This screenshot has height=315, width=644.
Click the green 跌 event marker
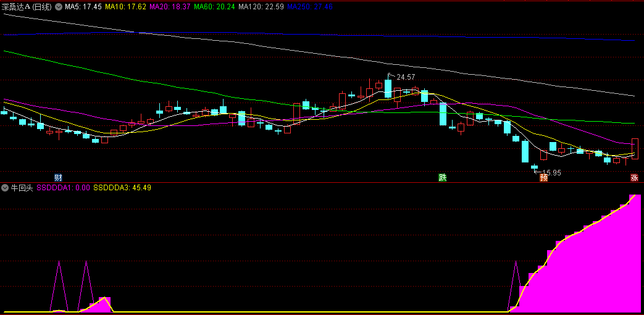(x=442, y=178)
